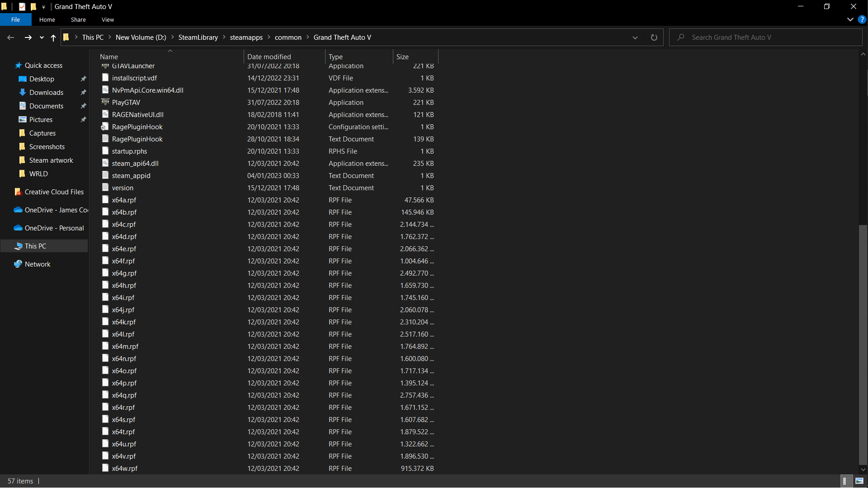Select the steam_api64.dll file icon
Screen dimensions: 868x488
pyautogui.click(x=105, y=163)
